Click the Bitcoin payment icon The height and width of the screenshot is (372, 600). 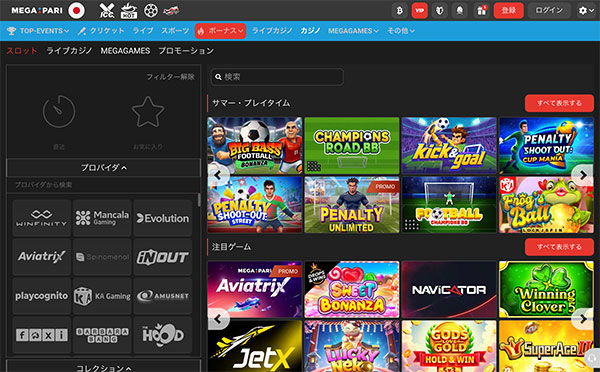click(x=399, y=11)
